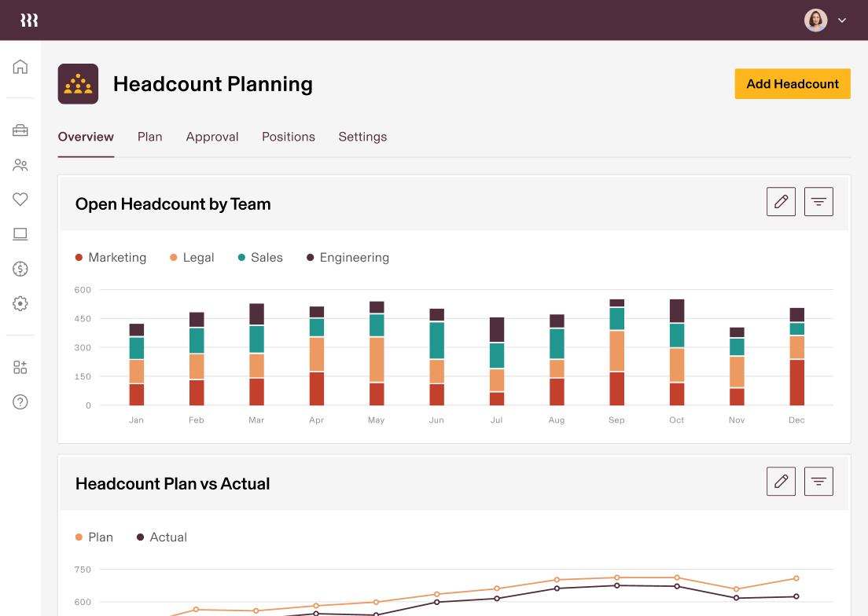Open the briefcase icon in the sidebar
This screenshot has width=868, height=616.
coord(20,130)
